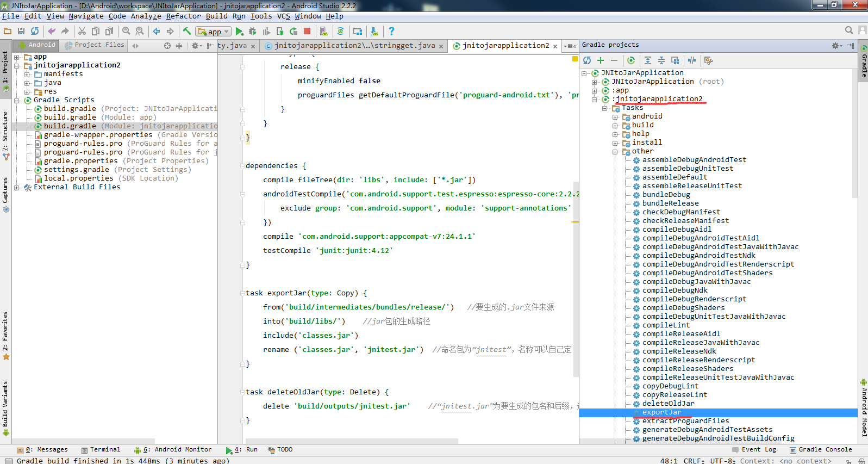Open the VCS menu
Screen dimensions: 868x464
(284, 16)
